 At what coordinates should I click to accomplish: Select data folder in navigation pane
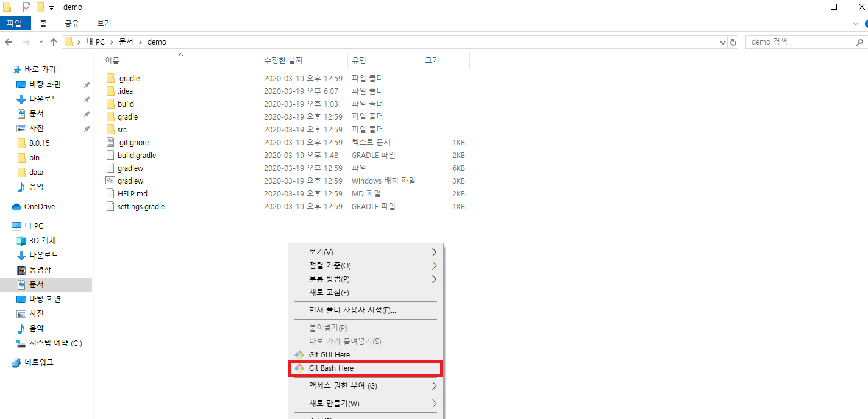[36, 172]
